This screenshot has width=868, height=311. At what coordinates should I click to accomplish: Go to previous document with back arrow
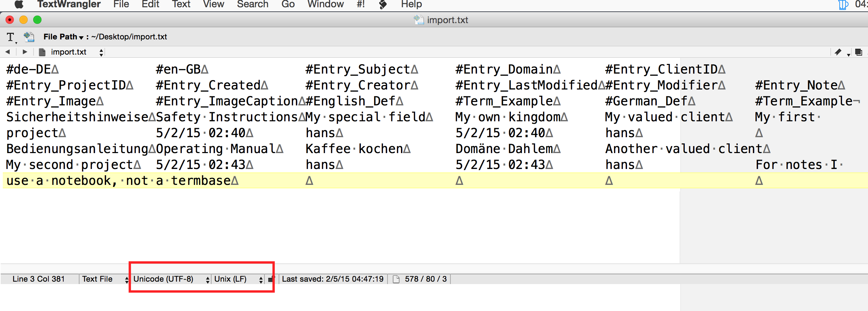pyautogui.click(x=8, y=52)
